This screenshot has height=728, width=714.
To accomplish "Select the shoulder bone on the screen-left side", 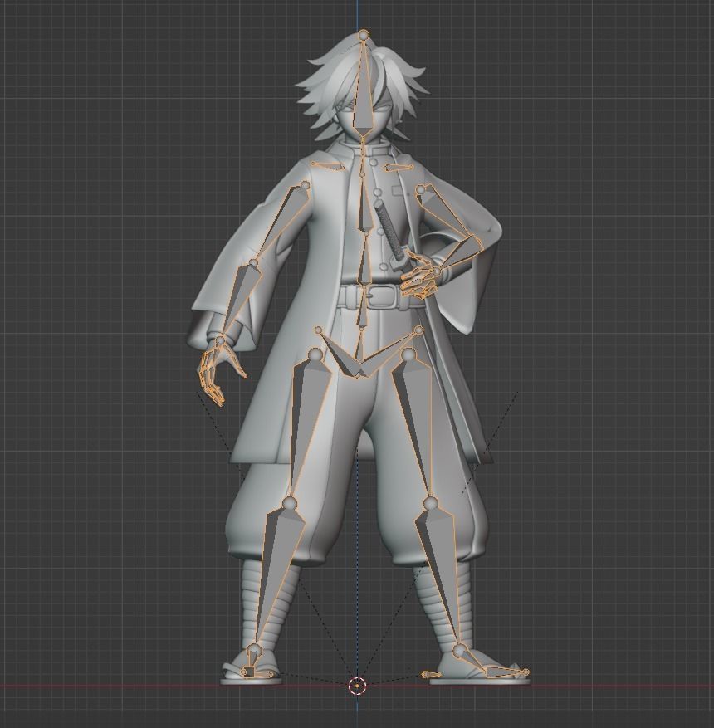I will (327, 165).
